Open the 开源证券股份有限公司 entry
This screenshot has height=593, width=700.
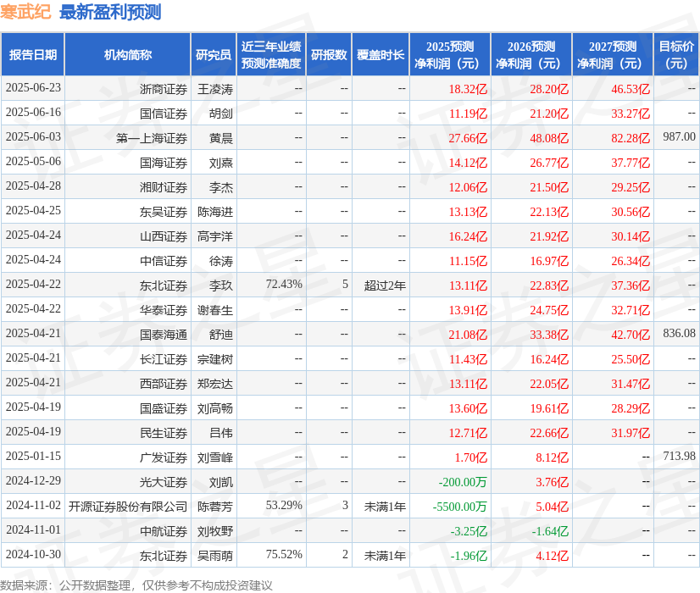123,506
